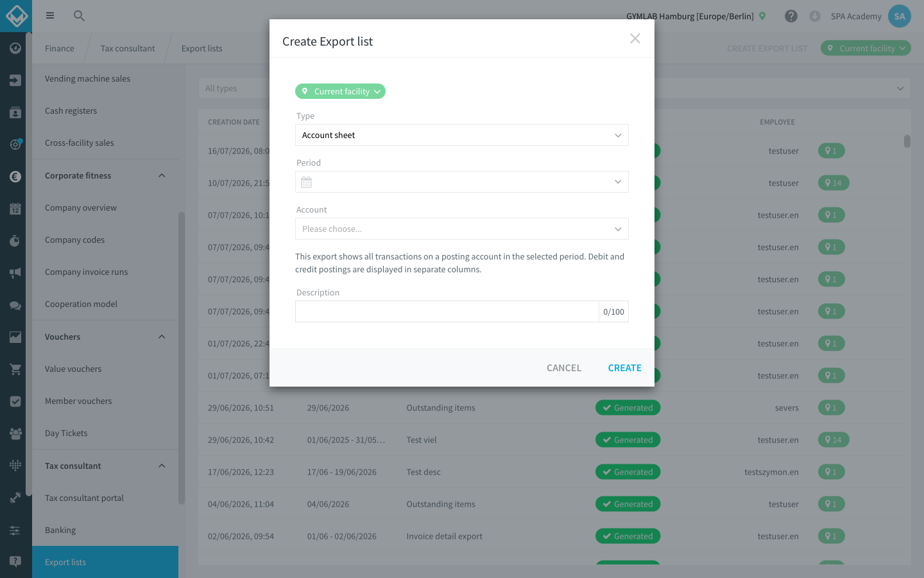Open Company codes menu item
924x578 pixels.
(105, 240)
